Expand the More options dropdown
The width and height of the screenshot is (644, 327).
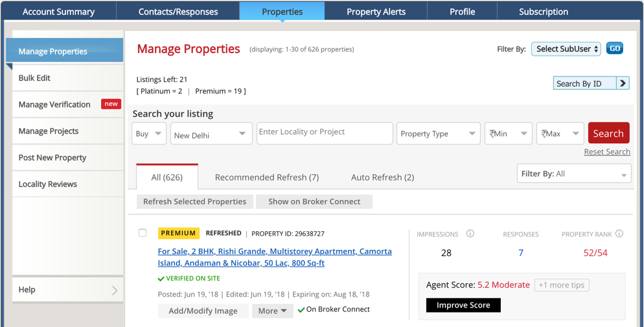(x=272, y=311)
